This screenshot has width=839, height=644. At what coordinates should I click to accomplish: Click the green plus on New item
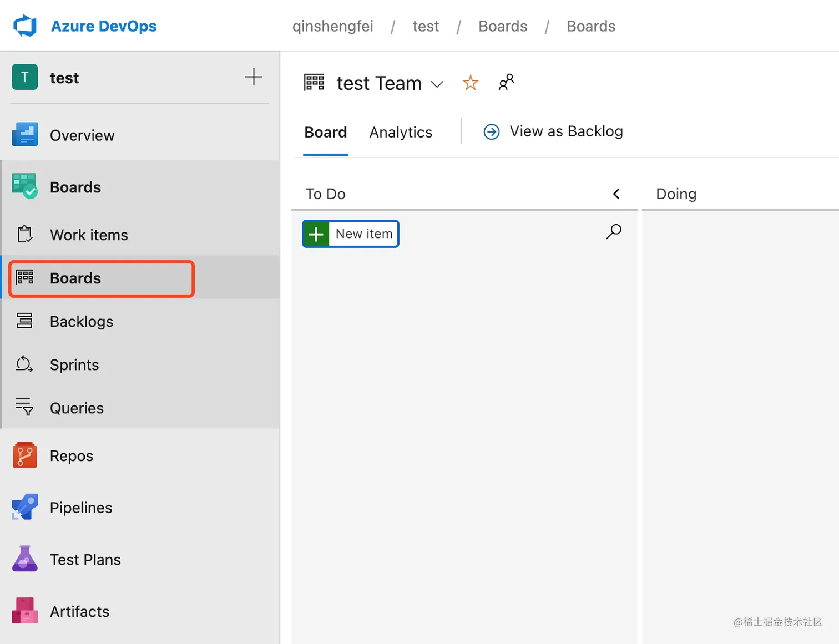tap(316, 234)
